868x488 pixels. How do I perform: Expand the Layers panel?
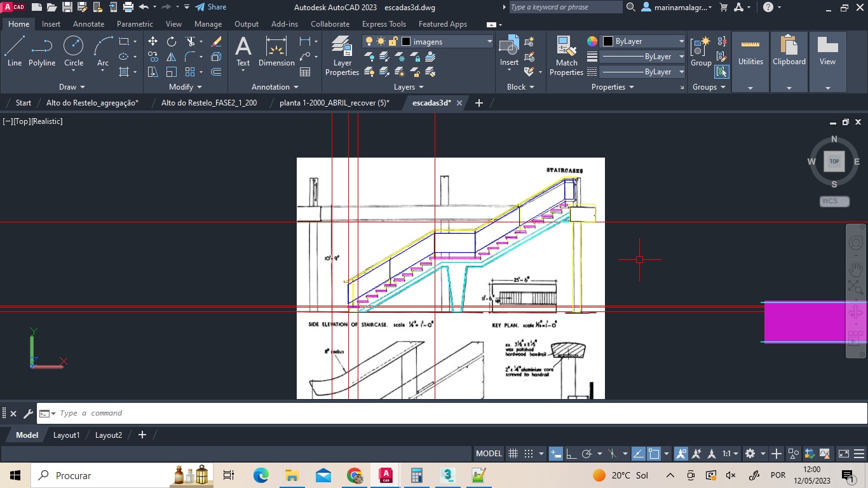click(x=409, y=87)
